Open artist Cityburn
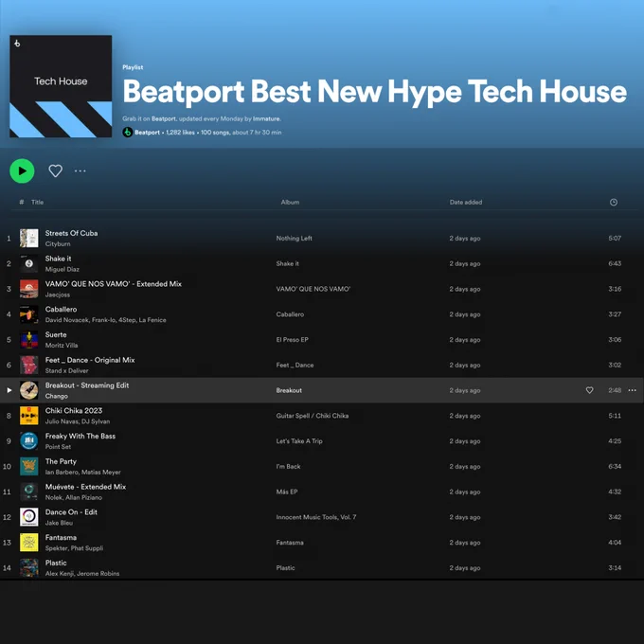The image size is (644, 644). (58, 244)
